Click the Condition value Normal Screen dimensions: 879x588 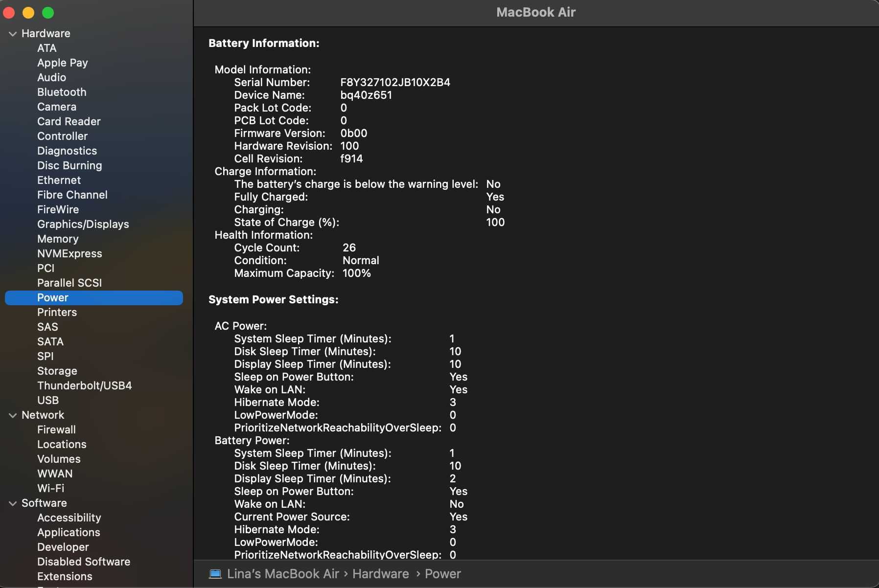click(x=361, y=260)
